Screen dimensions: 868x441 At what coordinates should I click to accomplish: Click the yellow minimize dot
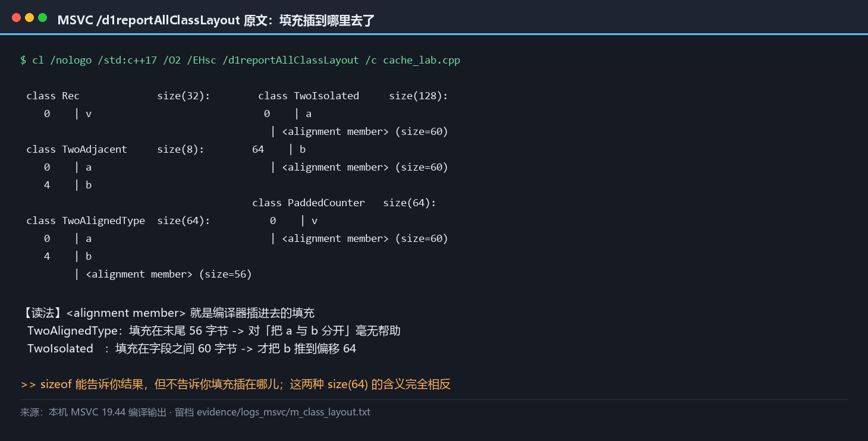click(x=29, y=18)
